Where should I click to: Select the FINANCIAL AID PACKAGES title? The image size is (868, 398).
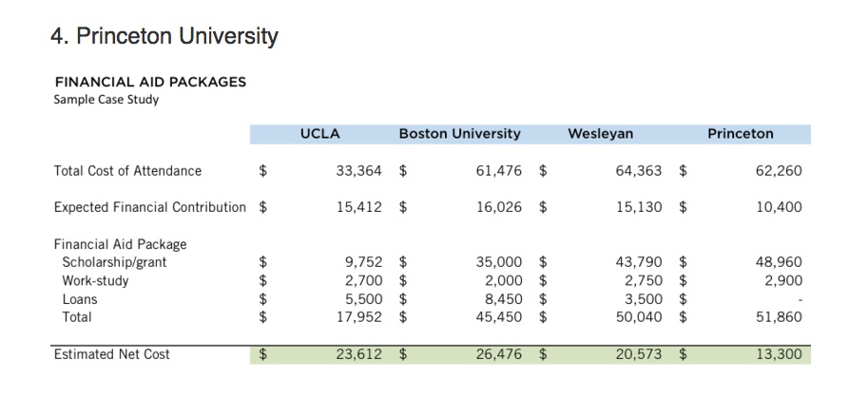point(150,82)
